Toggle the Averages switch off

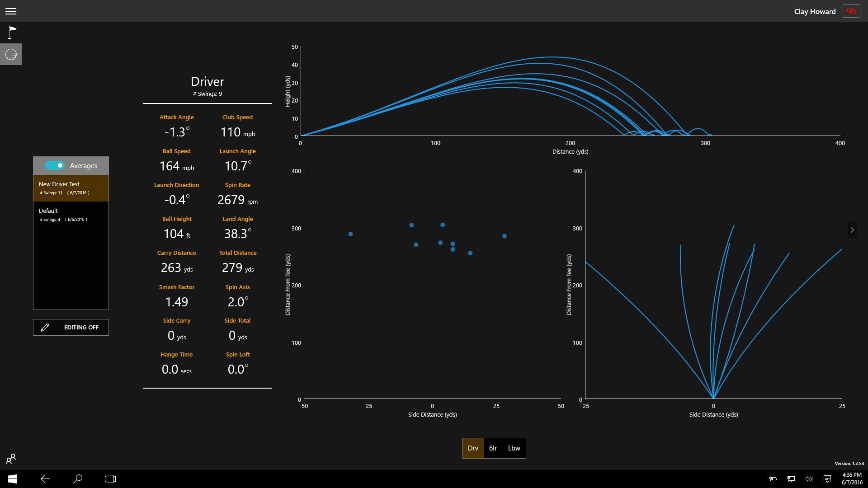click(x=55, y=166)
